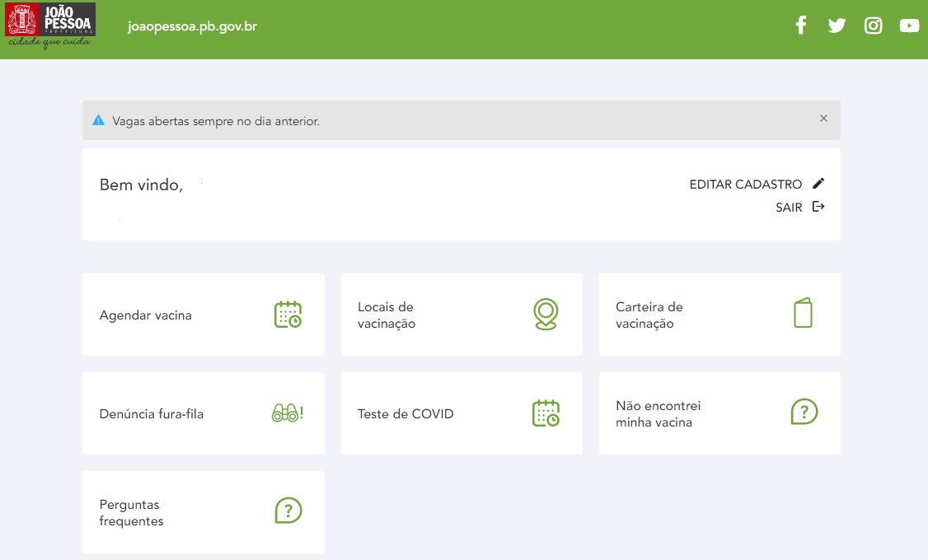Click the YouTube icon in header
928x560 pixels.
(x=909, y=26)
